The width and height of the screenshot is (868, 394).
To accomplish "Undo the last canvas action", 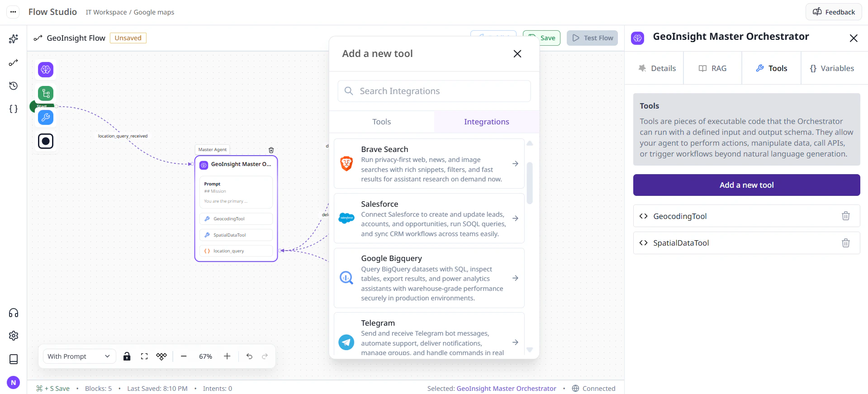I will coord(249,356).
